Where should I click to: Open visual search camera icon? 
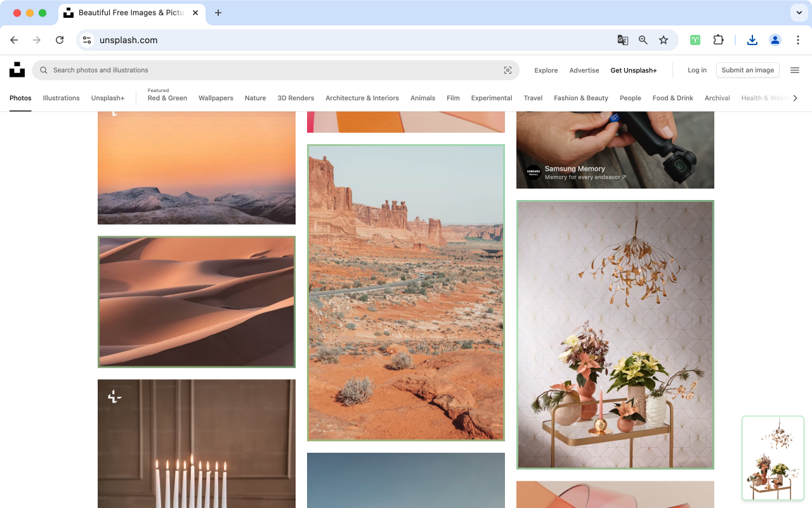point(507,70)
